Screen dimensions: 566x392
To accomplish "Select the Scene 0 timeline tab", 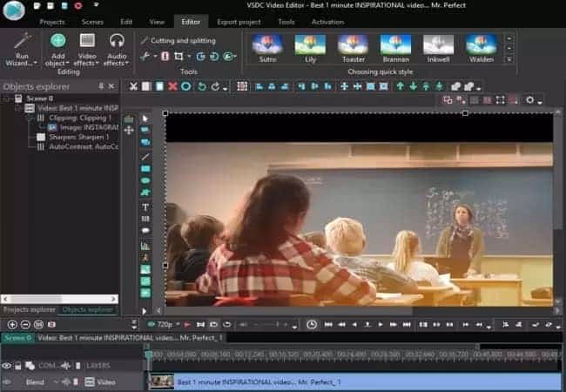I will point(17,338).
